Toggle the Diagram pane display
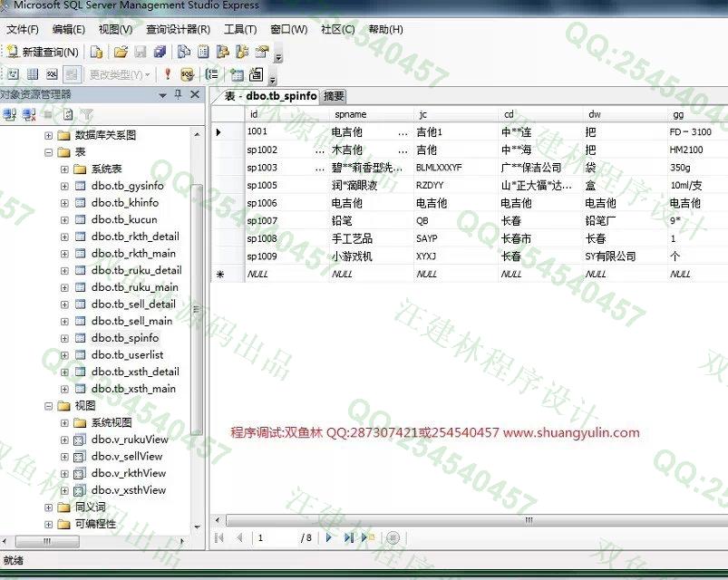Screen dimensions: 728x580 click(x=12, y=74)
